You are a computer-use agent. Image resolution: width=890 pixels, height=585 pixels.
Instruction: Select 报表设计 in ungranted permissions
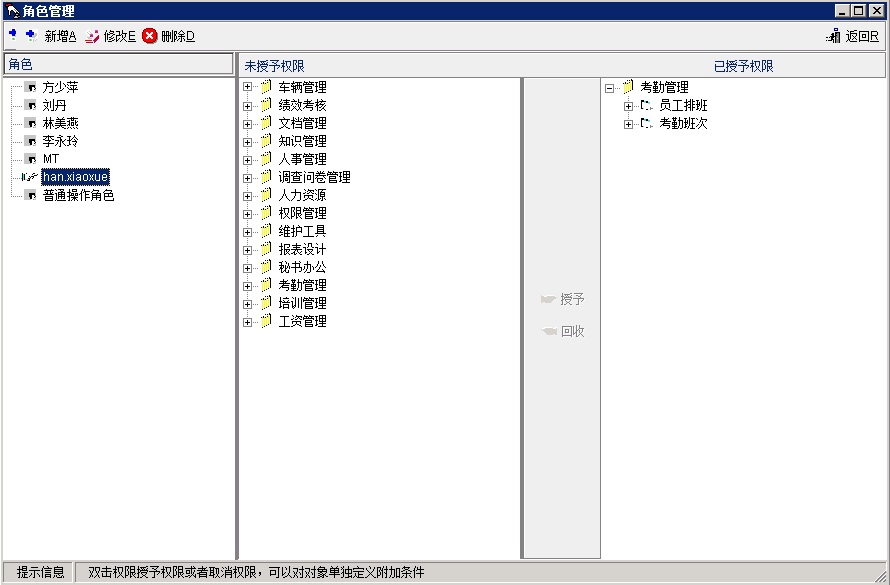click(302, 249)
